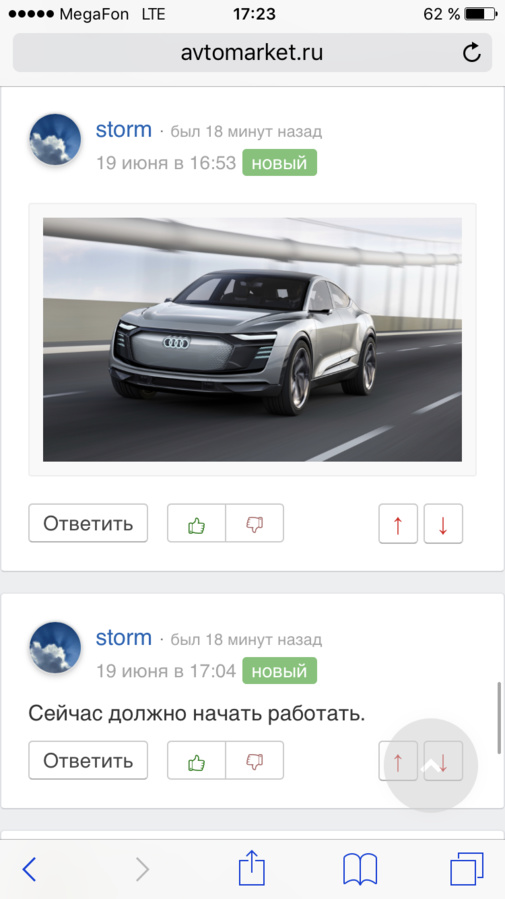Like the Audi photo comment with thumbs up

click(x=197, y=523)
